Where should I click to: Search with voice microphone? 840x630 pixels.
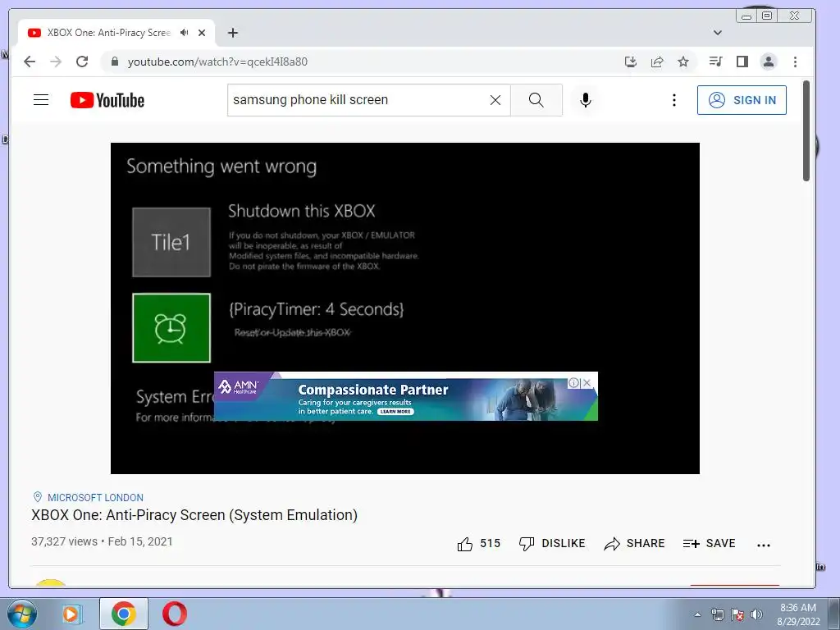(x=586, y=99)
